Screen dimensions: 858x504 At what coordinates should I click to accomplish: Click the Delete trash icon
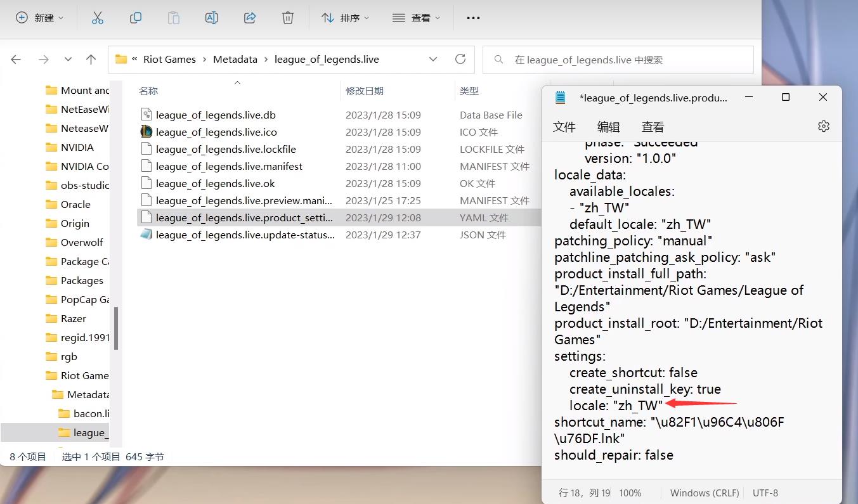point(288,18)
